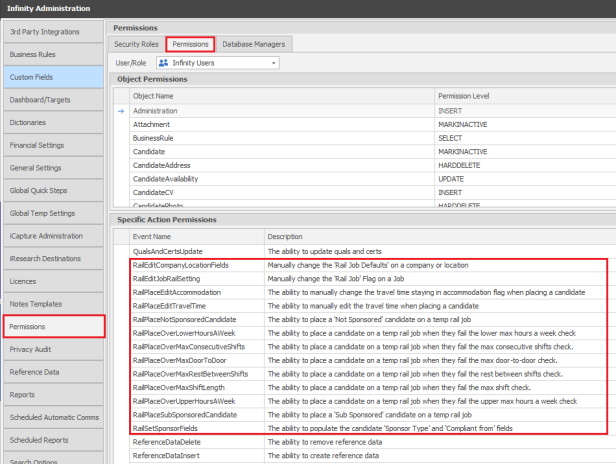The image size is (616, 464).
Task: Select RailPlaceNotSponsoredCandidate event
Action: [x=365, y=320]
